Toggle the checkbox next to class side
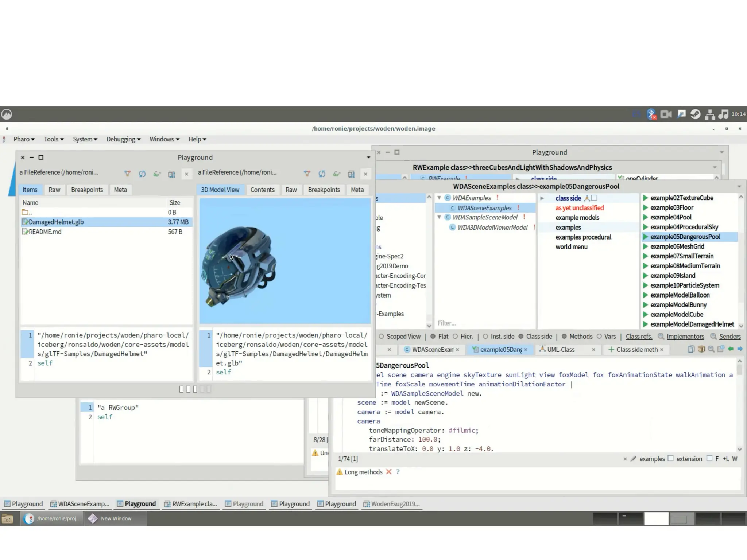The width and height of the screenshot is (747, 560). click(594, 198)
